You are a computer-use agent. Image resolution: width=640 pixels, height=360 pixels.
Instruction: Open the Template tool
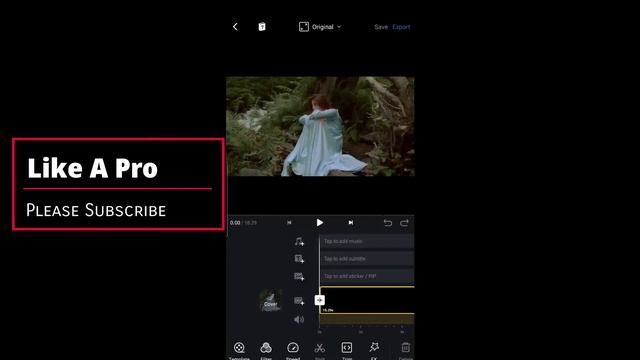(239, 350)
